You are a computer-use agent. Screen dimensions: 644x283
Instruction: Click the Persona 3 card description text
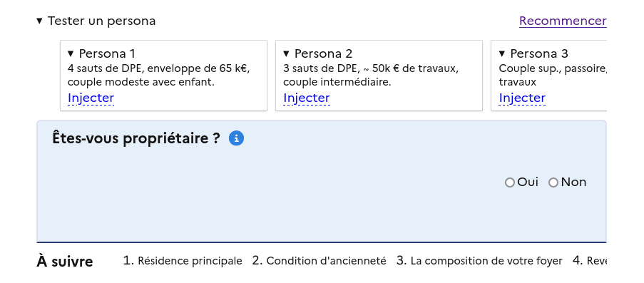pyautogui.click(x=553, y=75)
